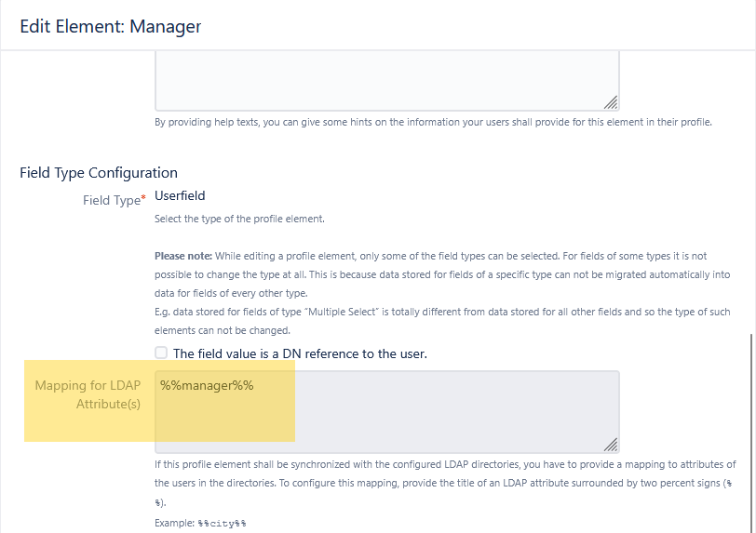The width and height of the screenshot is (756, 533).
Task: Click the red required asterisk by Field Type
Action: (142, 200)
